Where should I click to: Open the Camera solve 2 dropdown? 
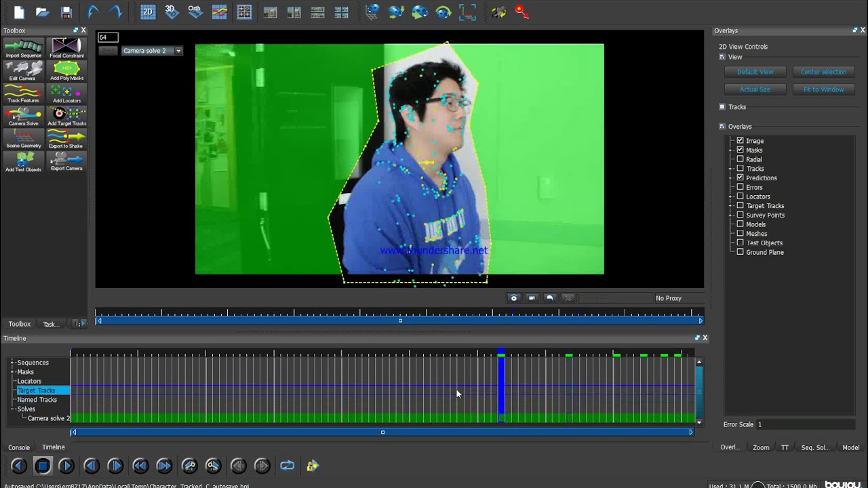(152, 51)
